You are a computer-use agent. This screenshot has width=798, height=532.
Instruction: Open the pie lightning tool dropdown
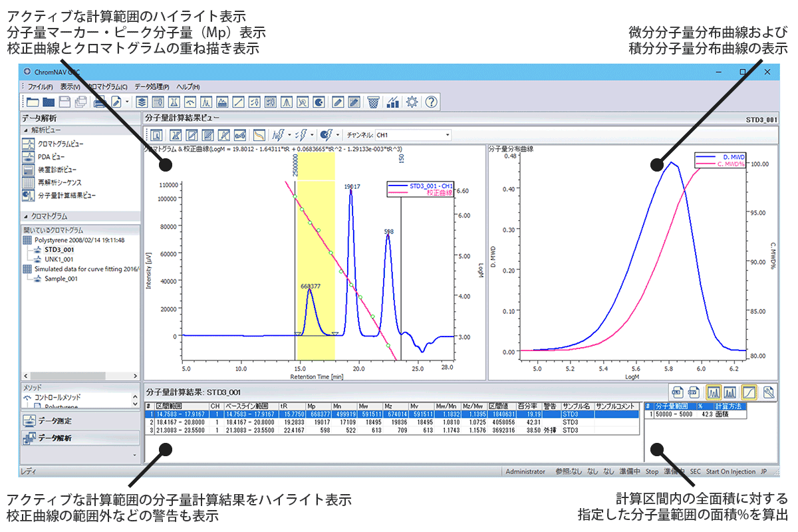click(x=338, y=135)
